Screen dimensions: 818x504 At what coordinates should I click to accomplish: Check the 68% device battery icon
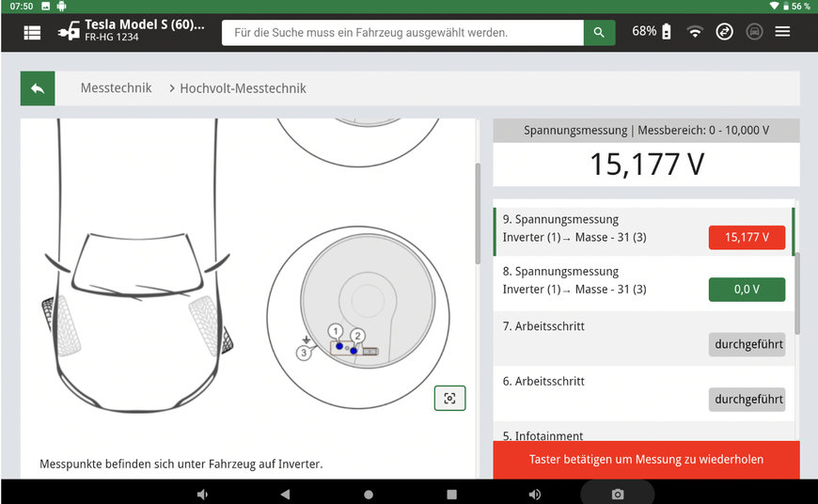point(667,31)
